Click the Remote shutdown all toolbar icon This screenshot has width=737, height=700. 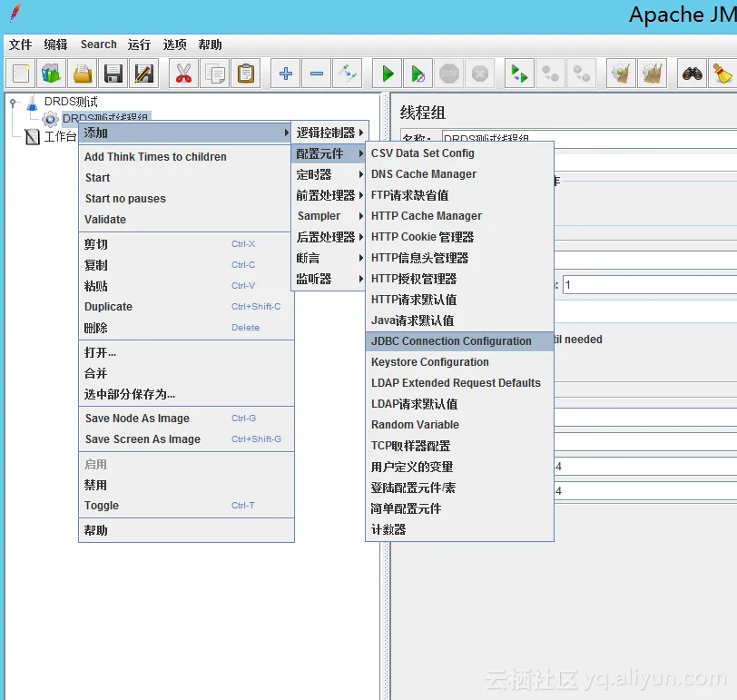582,74
